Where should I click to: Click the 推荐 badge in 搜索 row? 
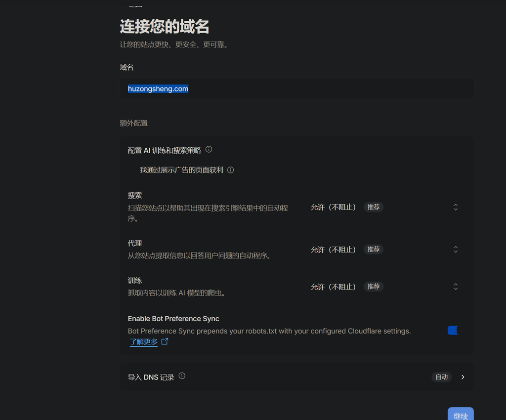374,207
